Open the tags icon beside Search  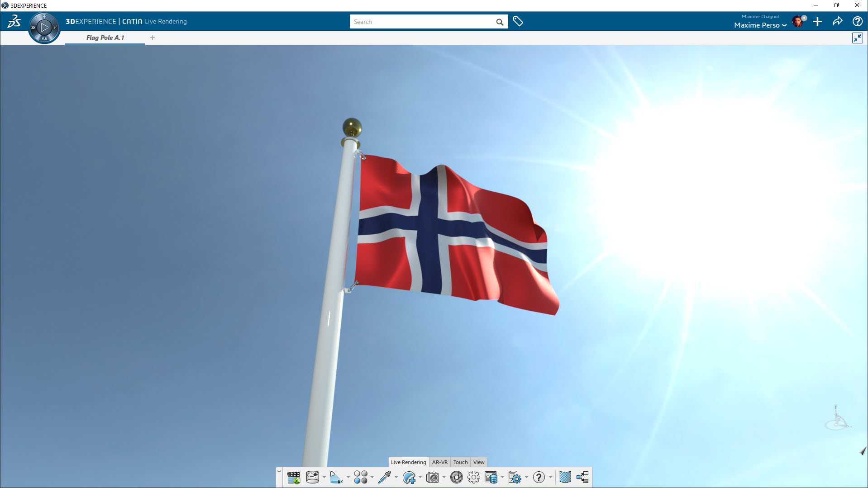pos(518,21)
